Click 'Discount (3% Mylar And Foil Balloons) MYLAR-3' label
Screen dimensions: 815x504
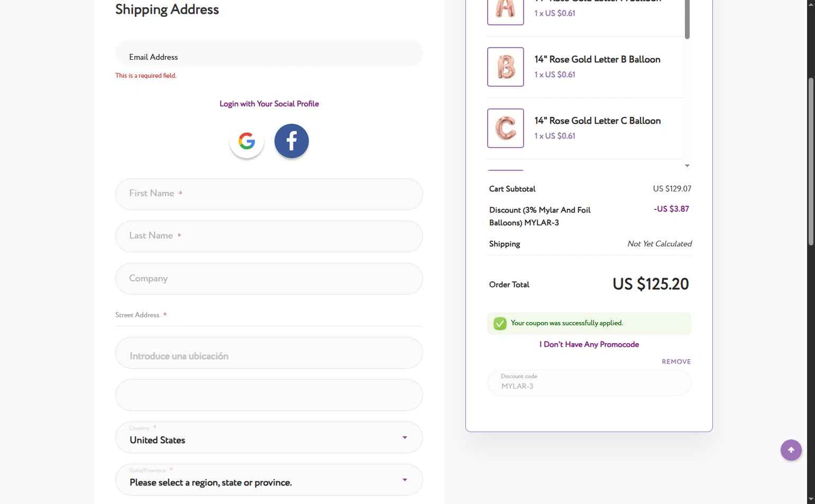pos(540,216)
